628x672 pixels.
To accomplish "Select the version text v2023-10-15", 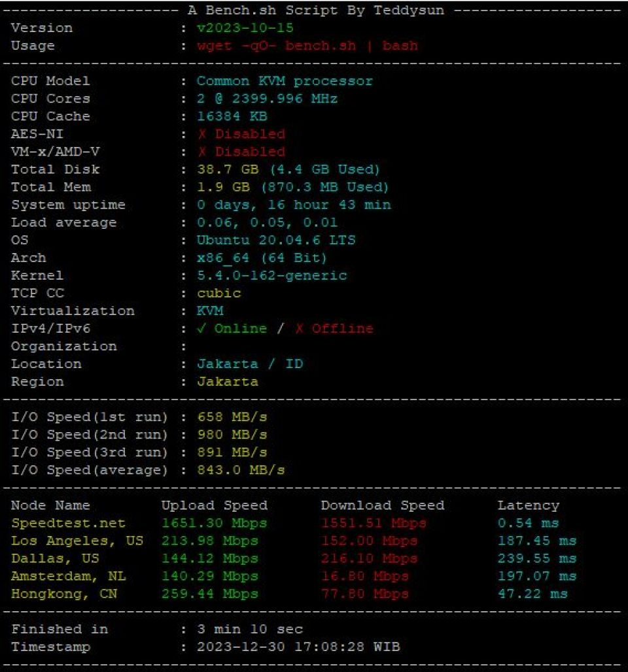I will [x=245, y=28].
